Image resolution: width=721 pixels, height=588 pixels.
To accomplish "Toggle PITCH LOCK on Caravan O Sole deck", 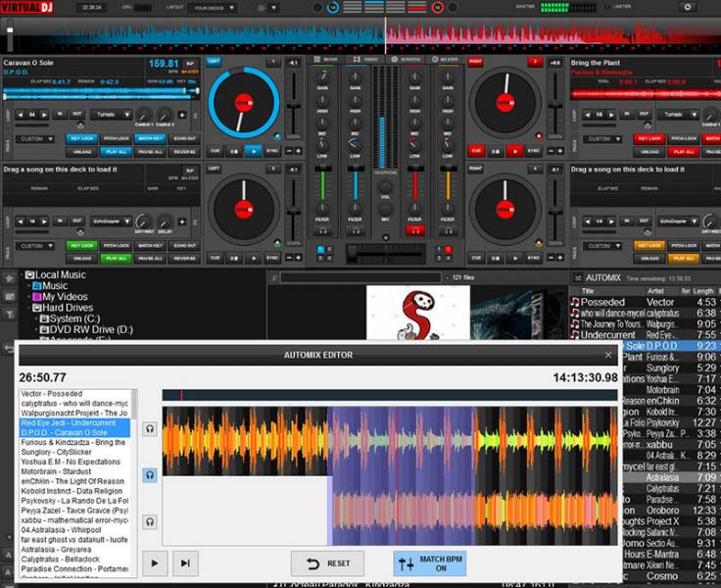I will (x=117, y=138).
